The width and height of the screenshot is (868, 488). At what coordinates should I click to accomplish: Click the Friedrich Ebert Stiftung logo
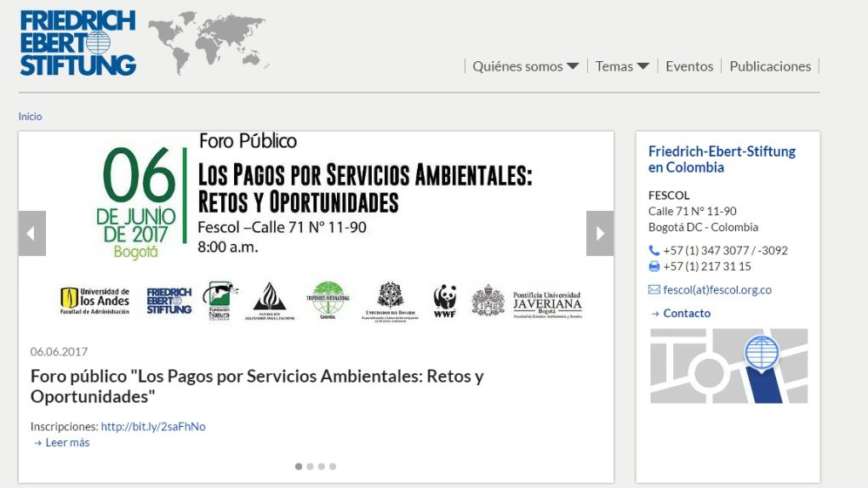tap(77, 43)
